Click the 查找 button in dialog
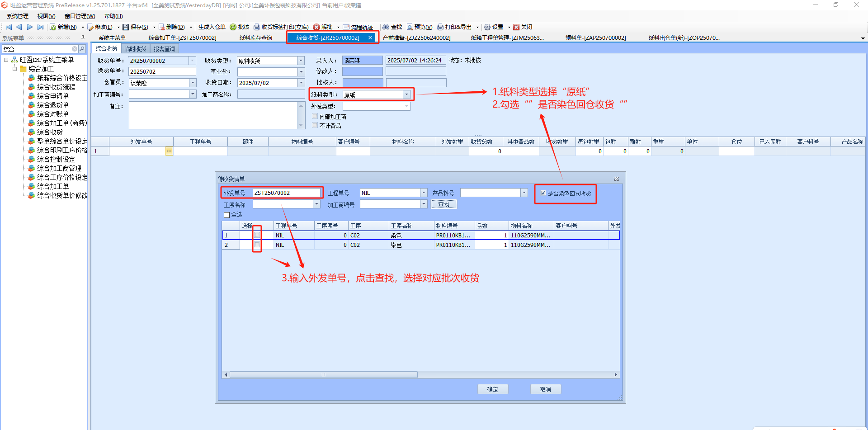The height and width of the screenshot is (430, 868). (x=444, y=204)
